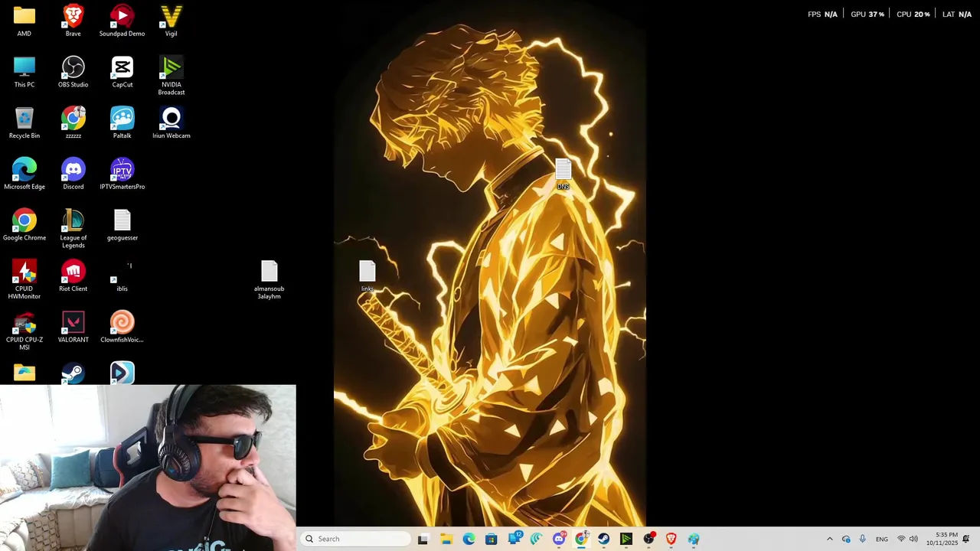
Task: Select the geoguesser text file
Action: pyautogui.click(x=122, y=226)
